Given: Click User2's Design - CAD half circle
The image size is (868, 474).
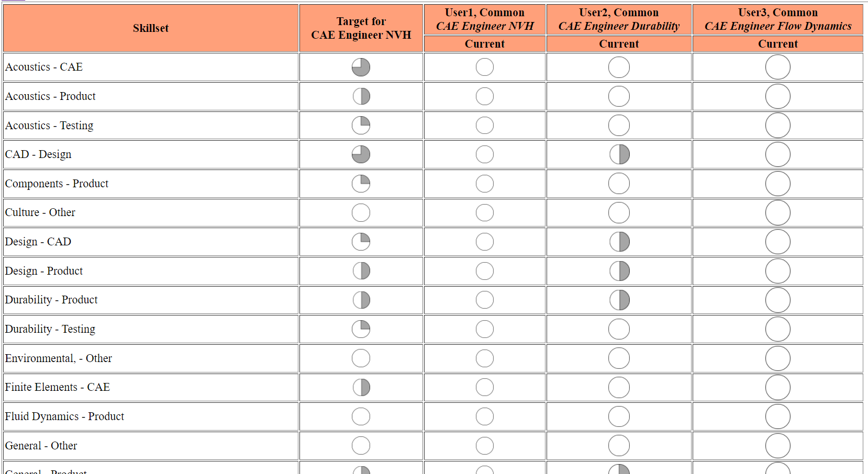Looking at the screenshot, I should (619, 242).
